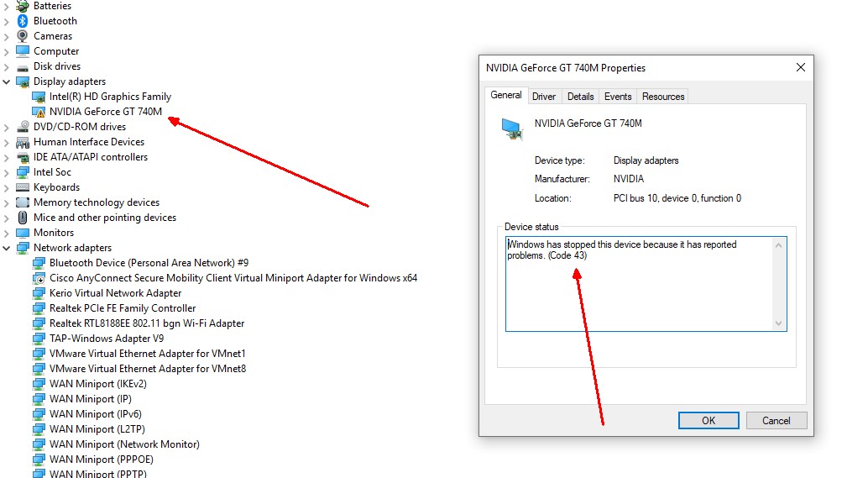Image resolution: width=868 pixels, height=478 pixels.
Task: Expand the Cameras category
Action: [7, 37]
